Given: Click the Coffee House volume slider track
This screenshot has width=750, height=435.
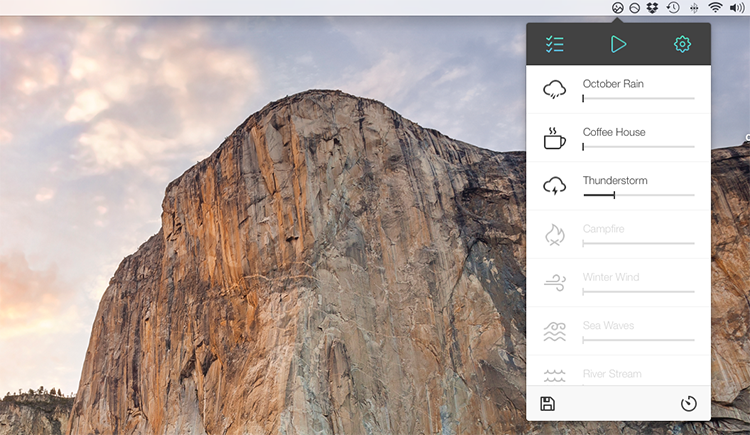Looking at the screenshot, I should [638, 147].
